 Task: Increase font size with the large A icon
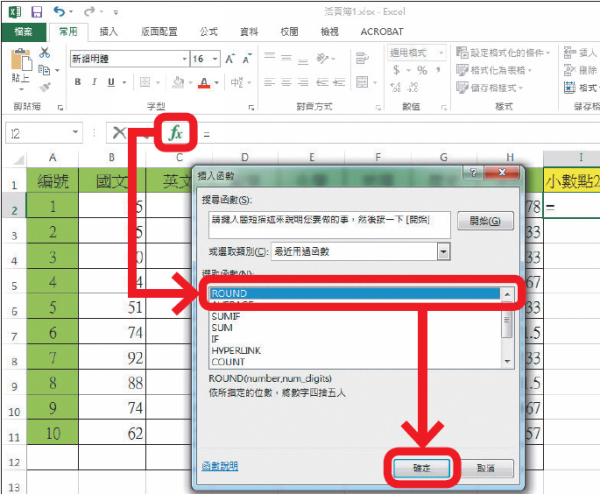click(x=230, y=59)
